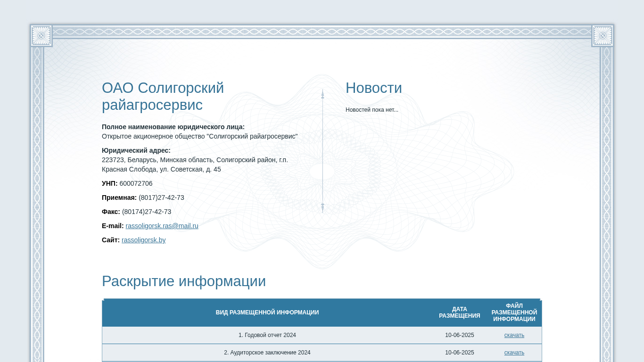Click the top-left corner ornament icon
This screenshot has width=644, height=362.
[41, 36]
